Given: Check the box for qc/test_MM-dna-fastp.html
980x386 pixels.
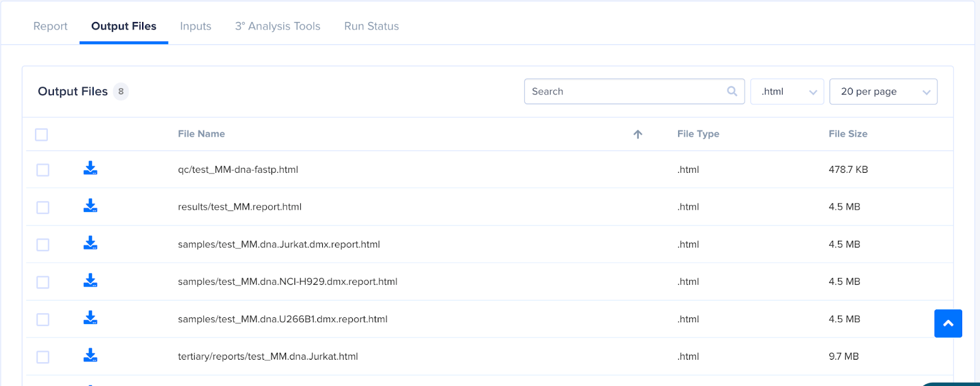Looking at the screenshot, I should pyautogui.click(x=43, y=170).
